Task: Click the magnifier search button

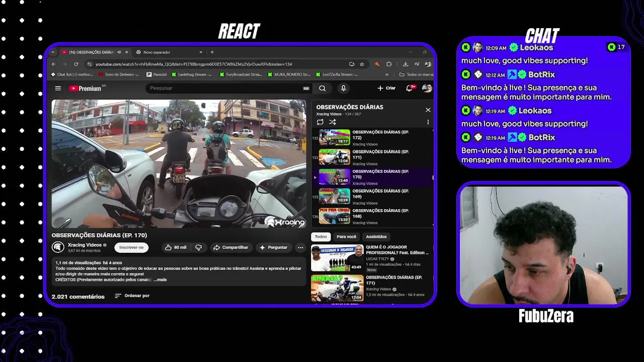Action: [x=322, y=88]
